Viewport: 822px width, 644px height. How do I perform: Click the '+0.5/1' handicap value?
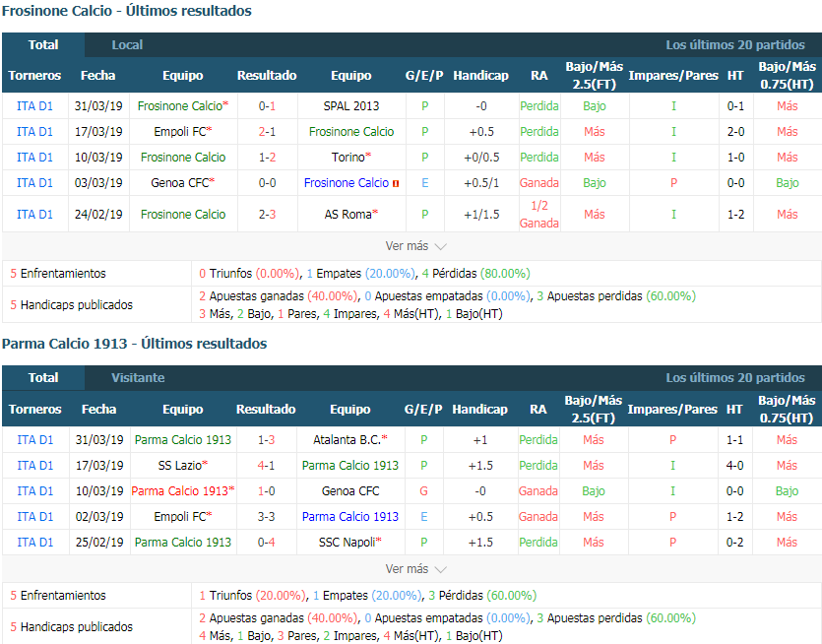481,183
